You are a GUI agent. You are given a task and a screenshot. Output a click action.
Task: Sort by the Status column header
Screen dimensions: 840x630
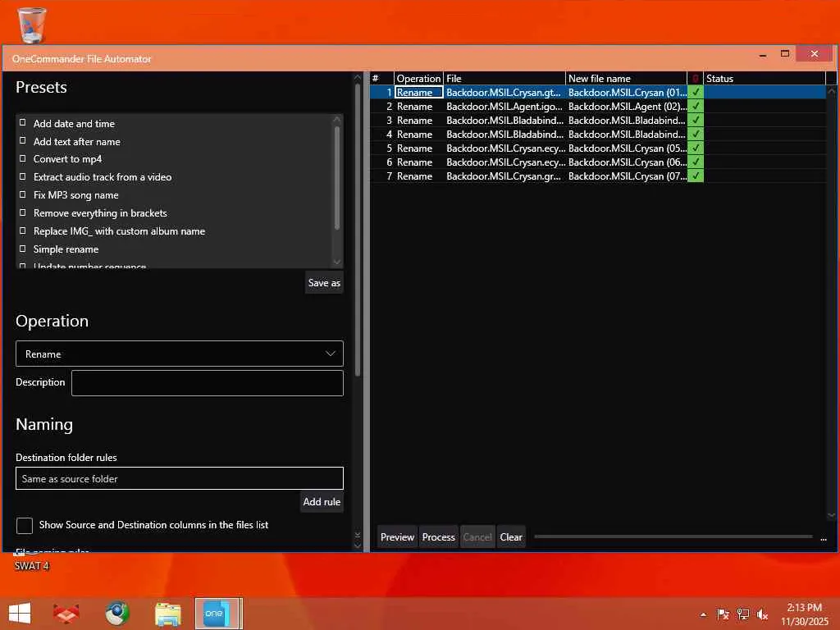pyautogui.click(x=765, y=78)
